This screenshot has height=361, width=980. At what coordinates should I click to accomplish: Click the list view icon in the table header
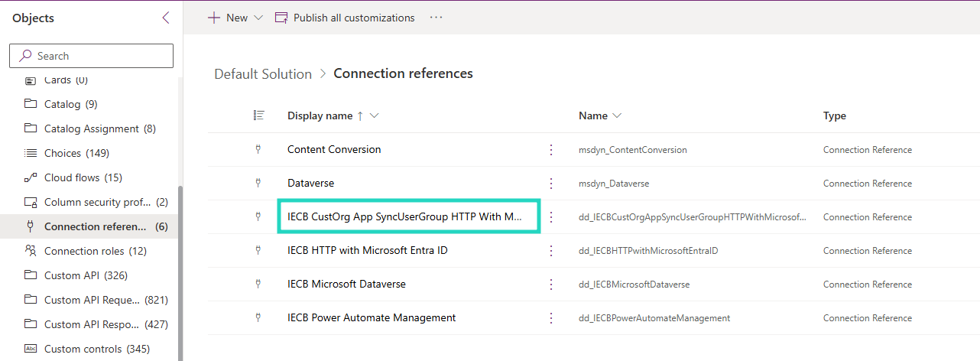tap(259, 115)
